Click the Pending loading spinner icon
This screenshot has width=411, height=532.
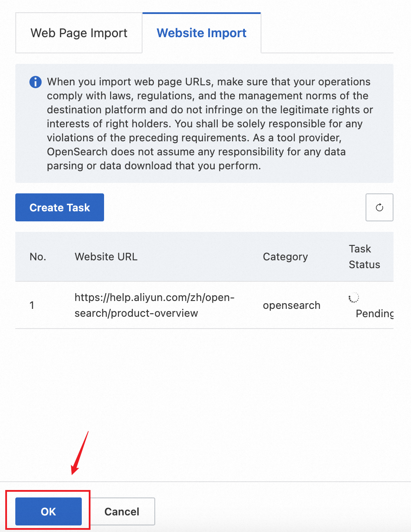(x=354, y=298)
